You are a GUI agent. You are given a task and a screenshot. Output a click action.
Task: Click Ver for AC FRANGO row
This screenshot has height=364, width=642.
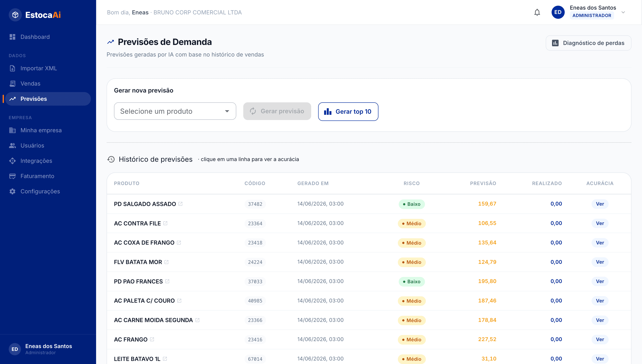tap(600, 339)
